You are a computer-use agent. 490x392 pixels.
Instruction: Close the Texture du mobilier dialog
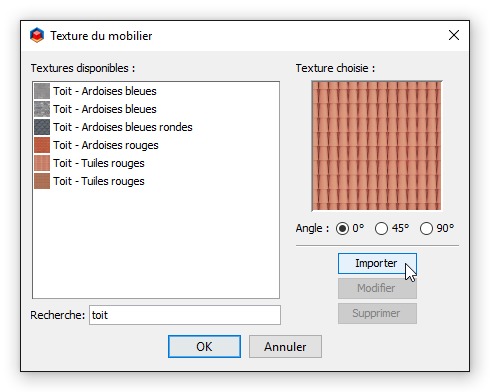(454, 35)
